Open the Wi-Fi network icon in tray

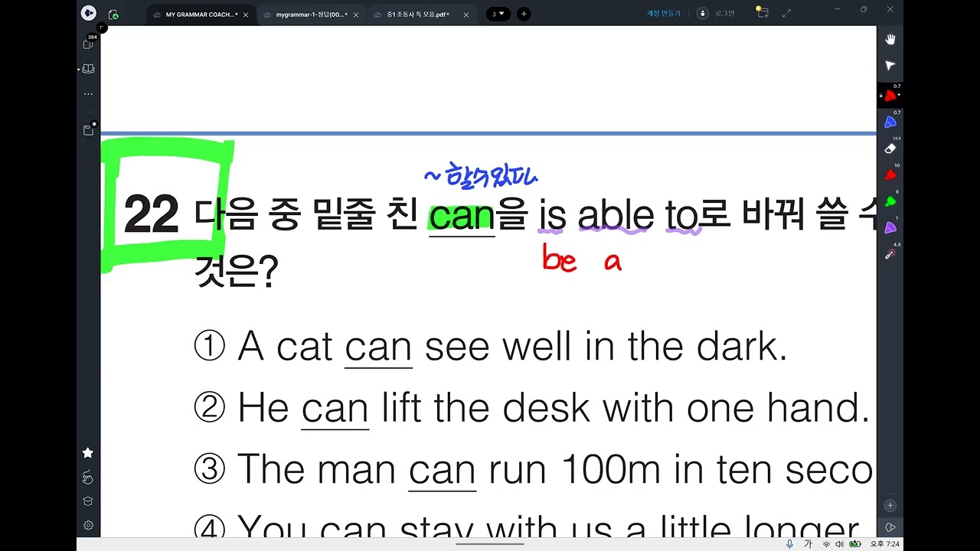[x=827, y=544]
